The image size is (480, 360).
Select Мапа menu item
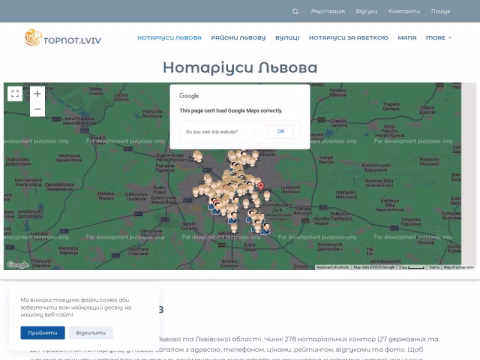pos(407,38)
